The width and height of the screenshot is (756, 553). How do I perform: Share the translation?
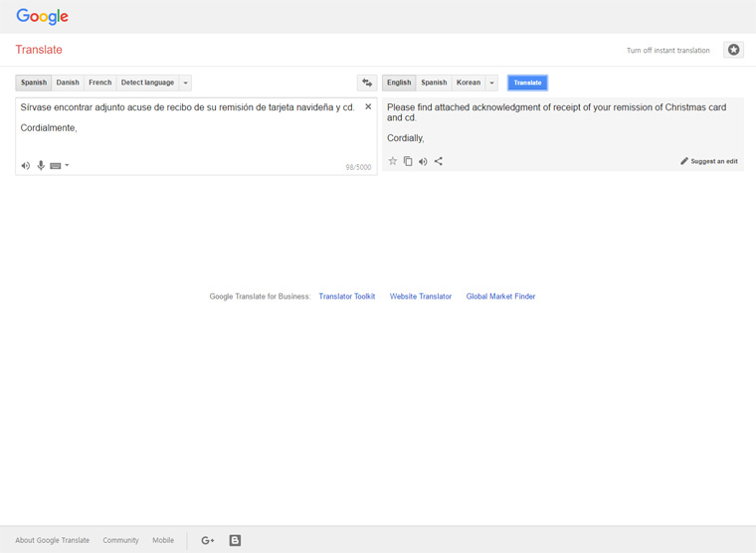point(439,161)
